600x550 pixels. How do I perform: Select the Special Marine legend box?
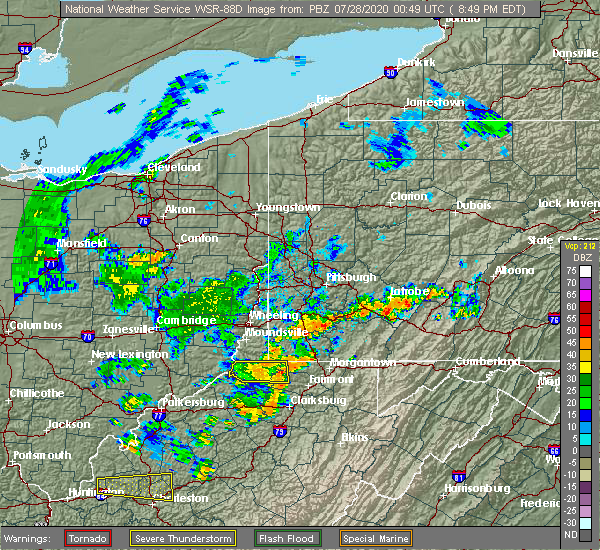click(376, 539)
